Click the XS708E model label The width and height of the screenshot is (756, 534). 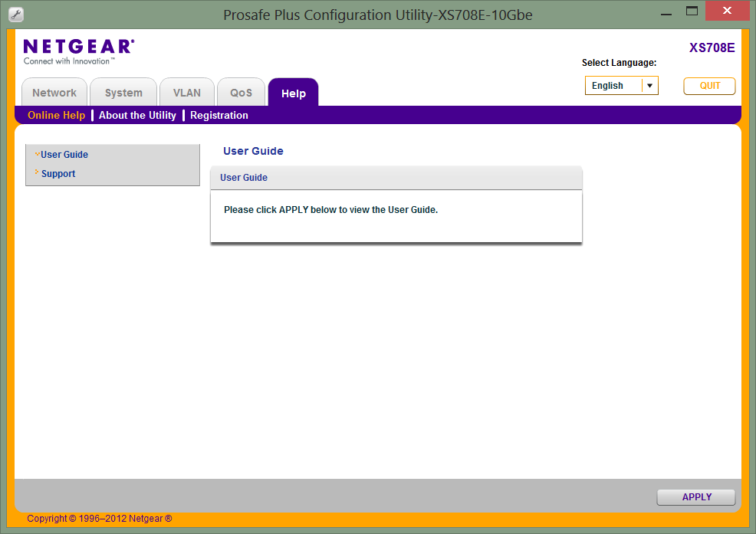coord(712,48)
